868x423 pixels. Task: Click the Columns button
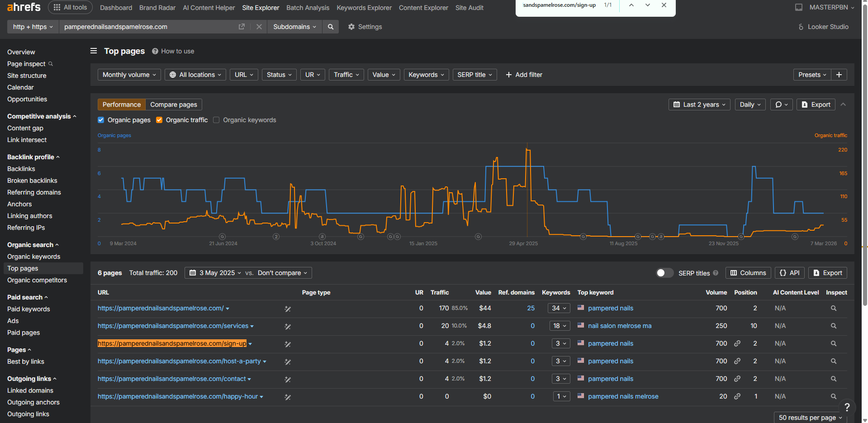tap(748, 273)
